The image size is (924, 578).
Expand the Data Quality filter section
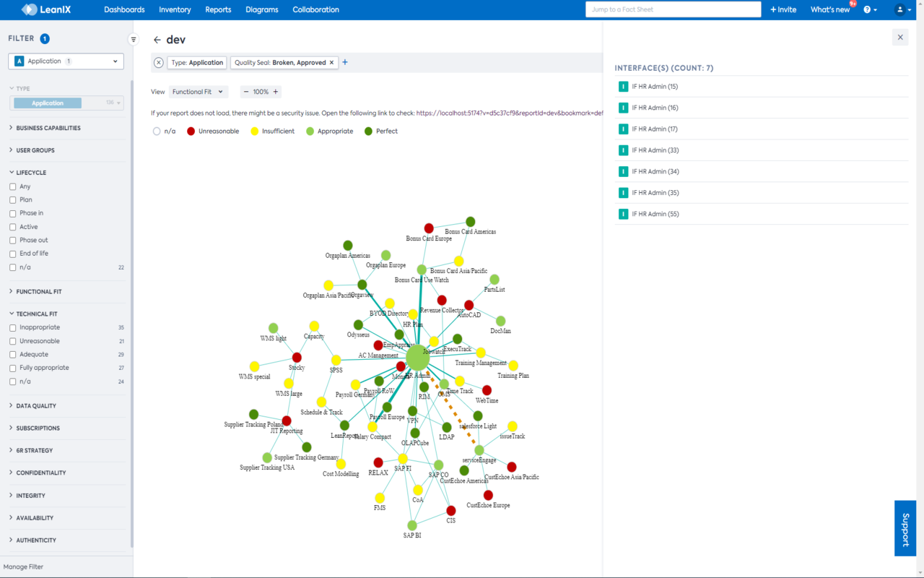[36, 406]
